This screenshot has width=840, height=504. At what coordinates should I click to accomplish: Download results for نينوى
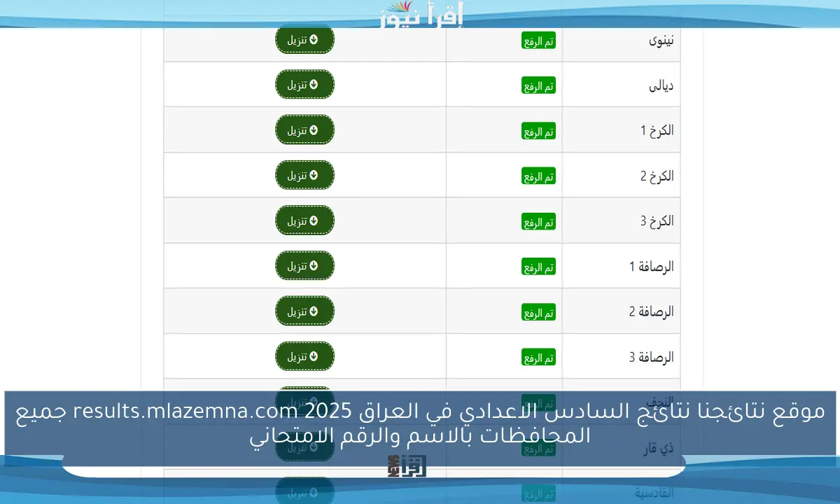point(304,39)
